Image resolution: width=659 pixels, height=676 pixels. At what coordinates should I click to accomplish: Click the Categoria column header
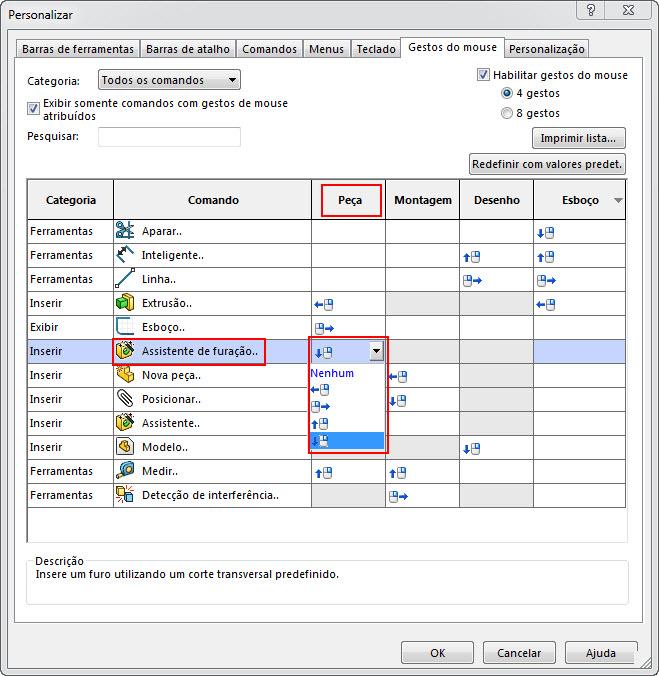coord(71,200)
